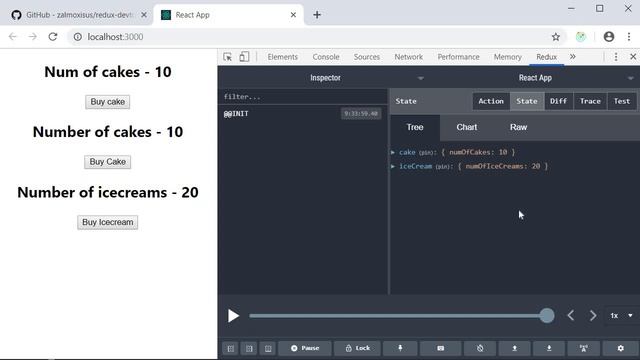Switch inspector to the Trace view
The height and width of the screenshot is (360, 640).
click(590, 101)
